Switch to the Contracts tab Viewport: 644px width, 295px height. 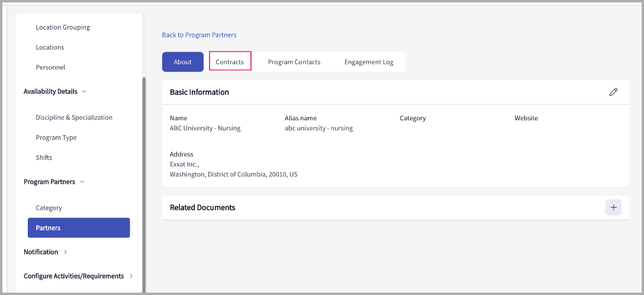pyautogui.click(x=230, y=62)
